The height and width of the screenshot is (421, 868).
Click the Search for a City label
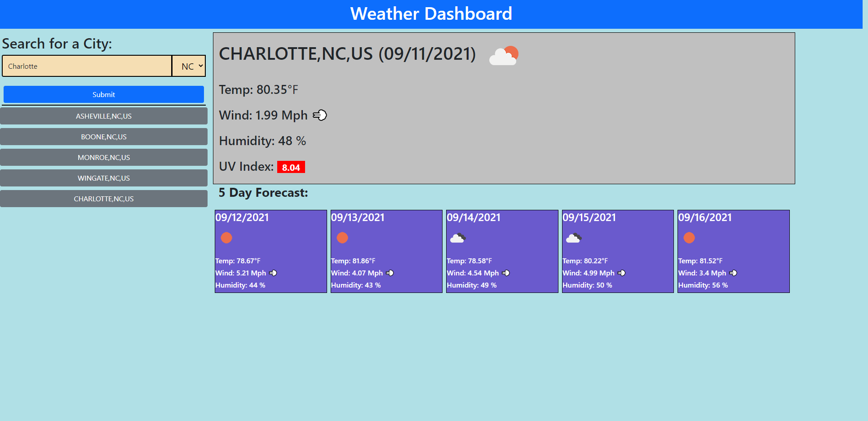coord(57,44)
